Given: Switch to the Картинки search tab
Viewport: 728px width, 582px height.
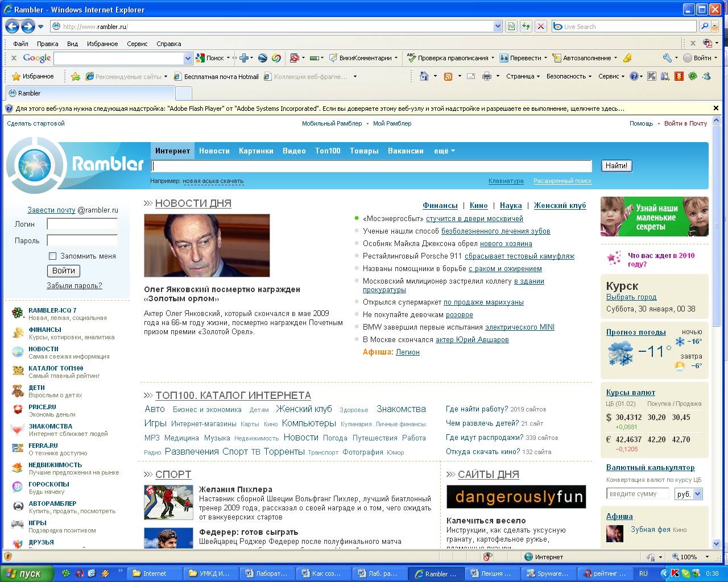Looking at the screenshot, I should (256, 151).
